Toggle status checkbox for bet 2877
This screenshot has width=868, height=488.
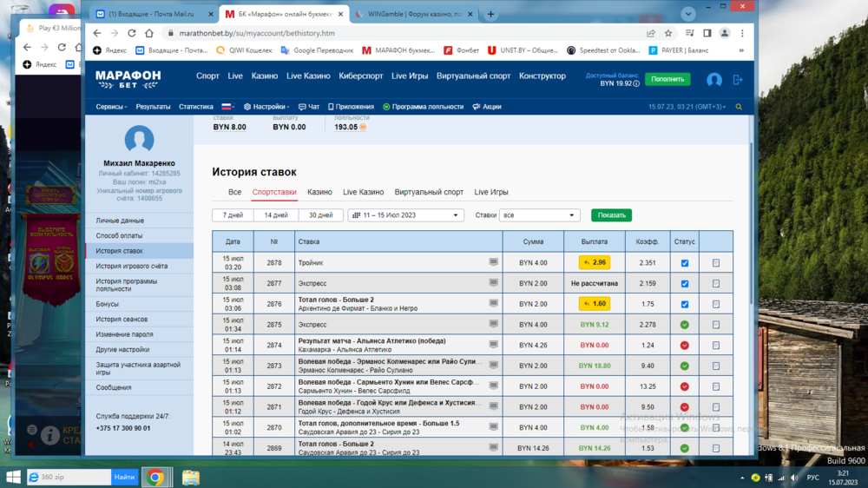(x=685, y=284)
